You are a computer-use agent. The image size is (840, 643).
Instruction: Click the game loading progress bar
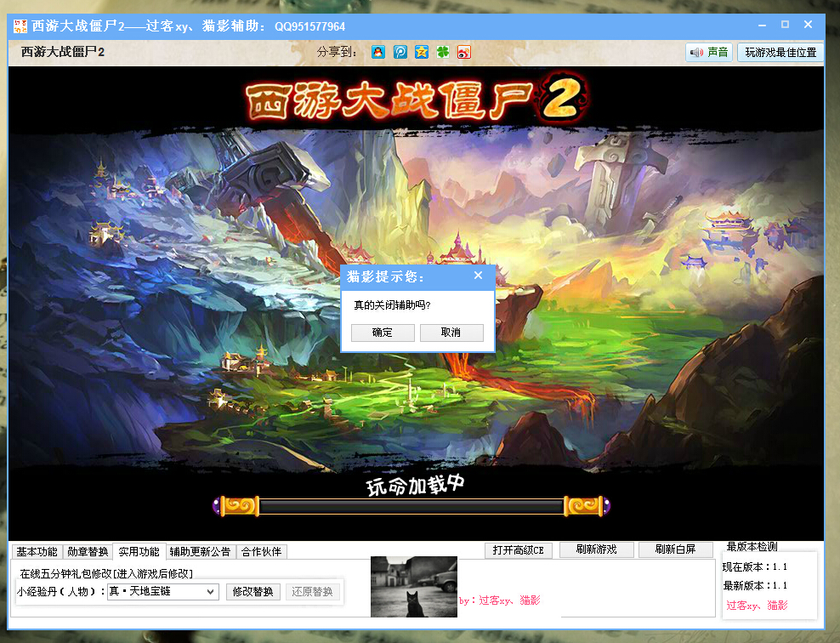[x=411, y=506]
